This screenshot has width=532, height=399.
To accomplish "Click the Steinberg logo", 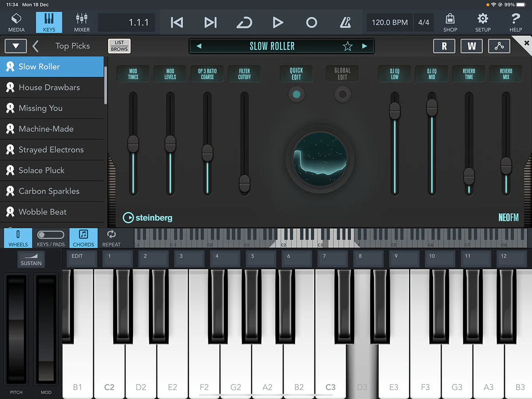I will coord(148,218).
